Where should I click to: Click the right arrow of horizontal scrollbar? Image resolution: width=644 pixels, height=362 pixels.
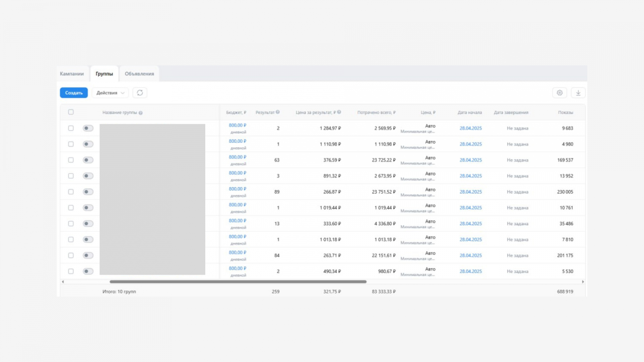click(x=583, y=282)
